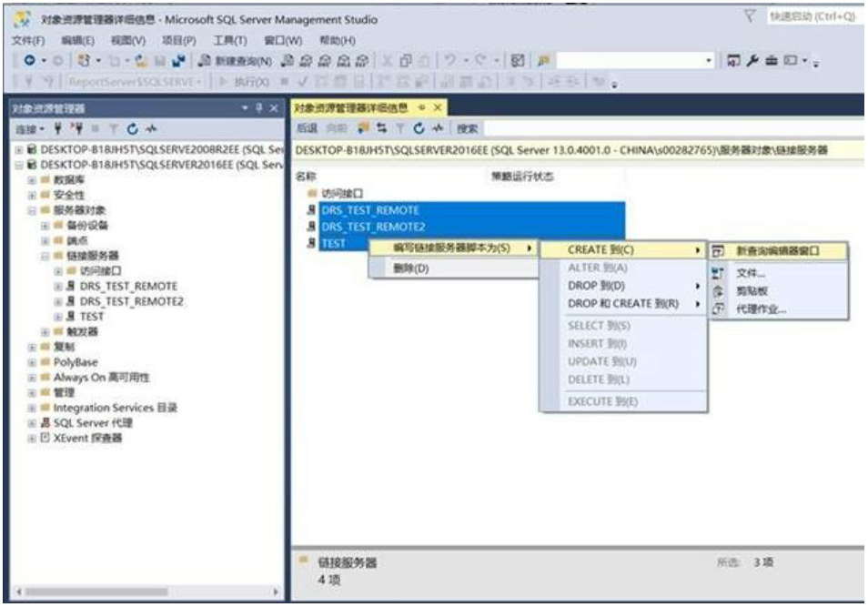Image resolution: width=868 pixels, height=607 pixels.
Task: Open the 视图(V) menu
Action: coord(128,40)
